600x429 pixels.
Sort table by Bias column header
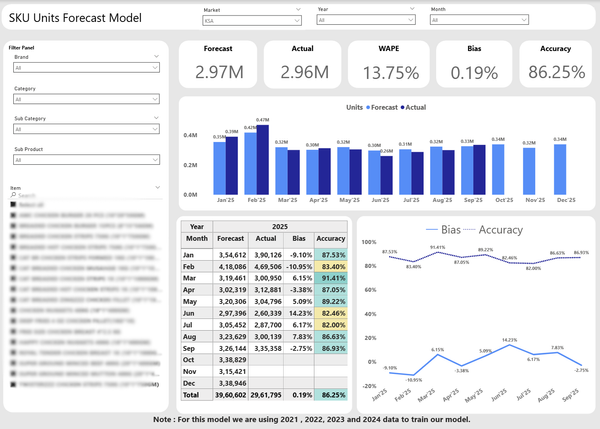click(299, 238)
